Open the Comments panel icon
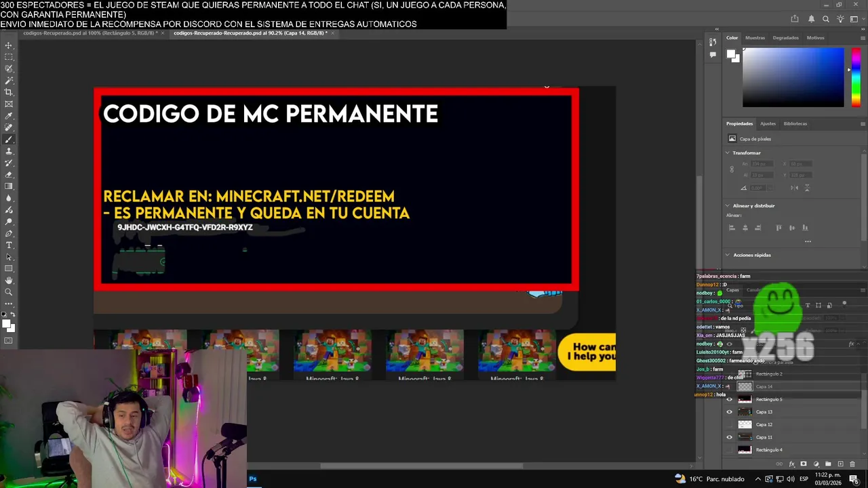The height and width of the screenshot is (488, 868). pos(713,55)
